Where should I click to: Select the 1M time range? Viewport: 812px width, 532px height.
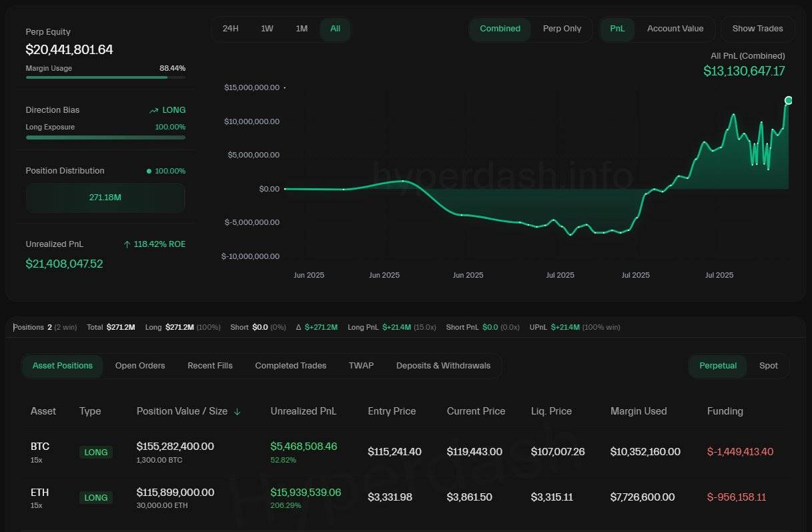(x=302, y=29)
